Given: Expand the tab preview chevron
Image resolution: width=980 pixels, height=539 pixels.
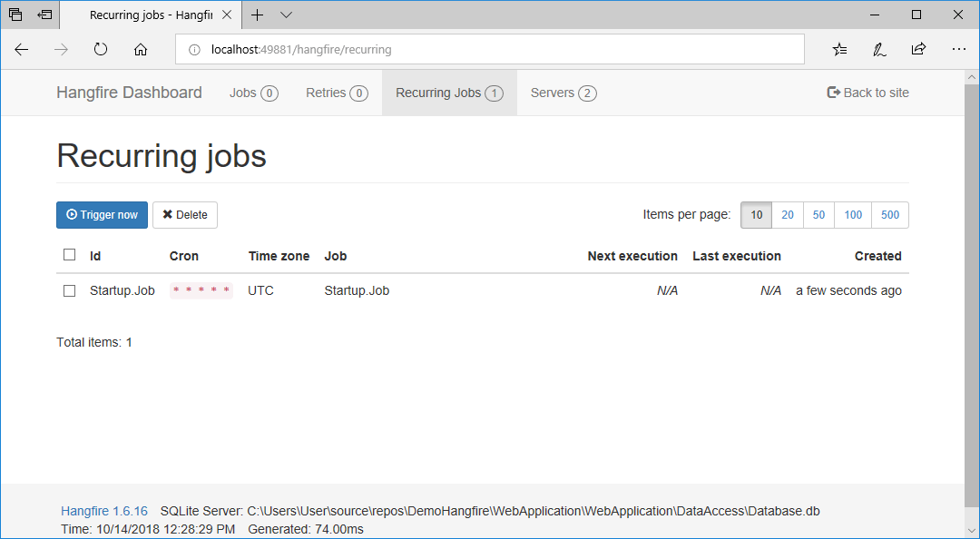Looking at the screenshot, I should (286, 15).
